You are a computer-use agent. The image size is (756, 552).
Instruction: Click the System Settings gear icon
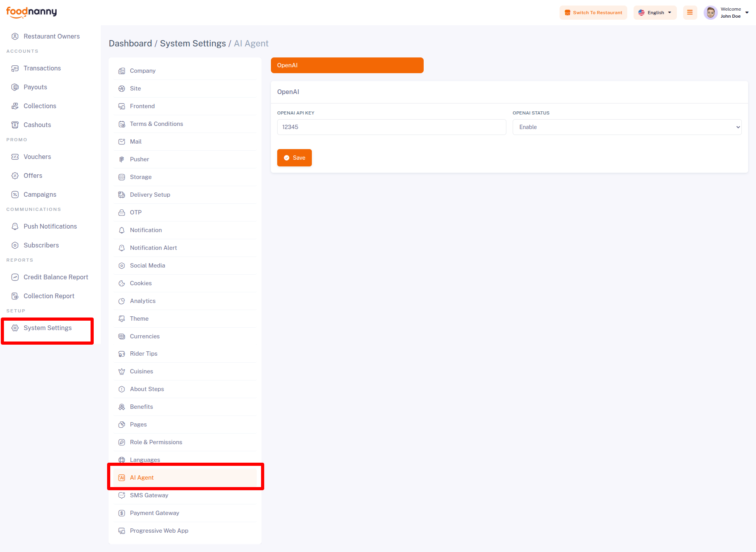tap(15, 328)
